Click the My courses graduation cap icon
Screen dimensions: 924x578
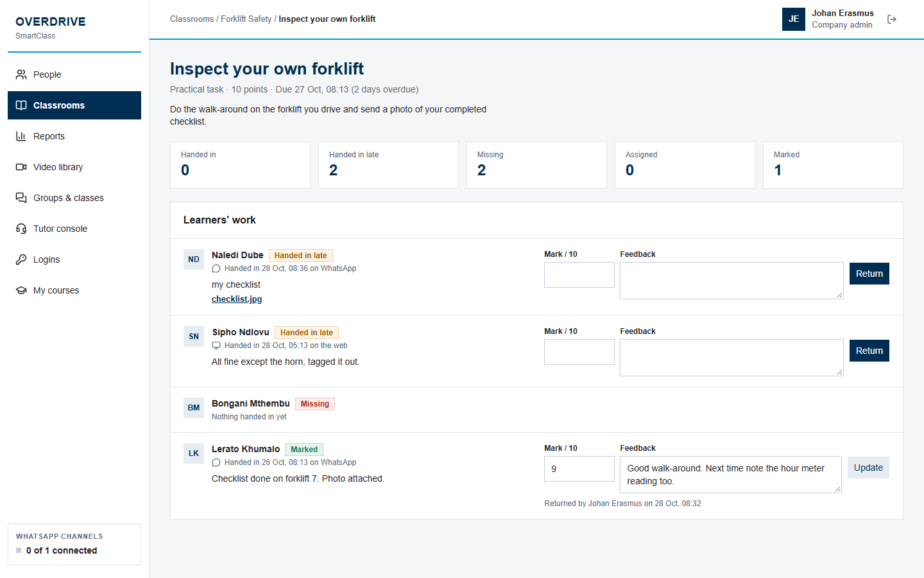click(21, 290)
